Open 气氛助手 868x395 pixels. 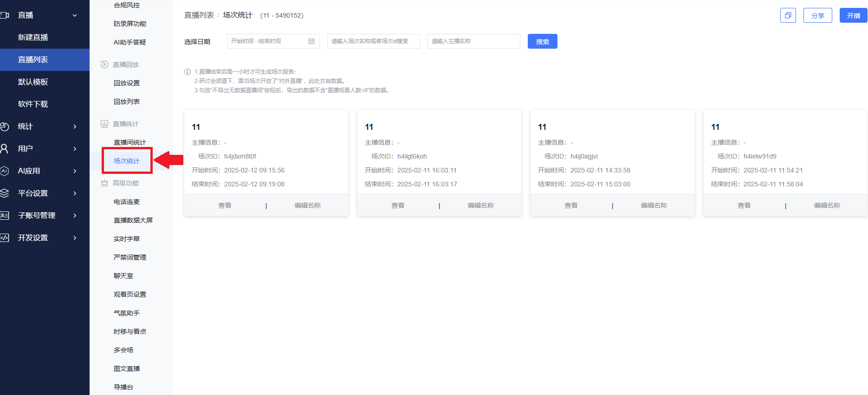tap(127, 313)
